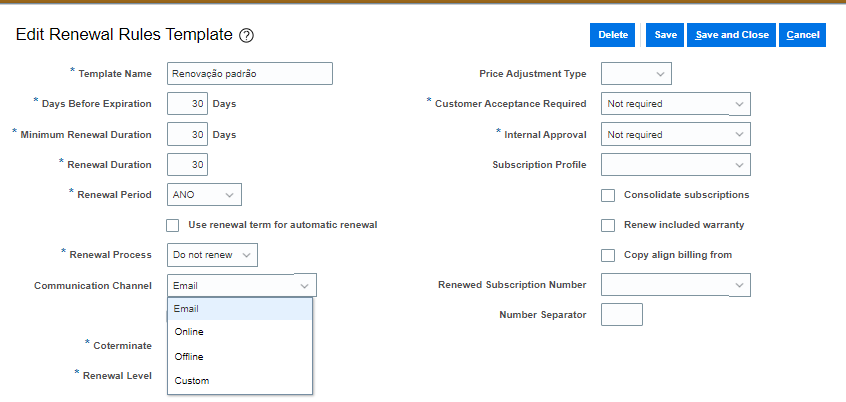Click Save and Close
846x402 pixels.
(x=732, y=35)
